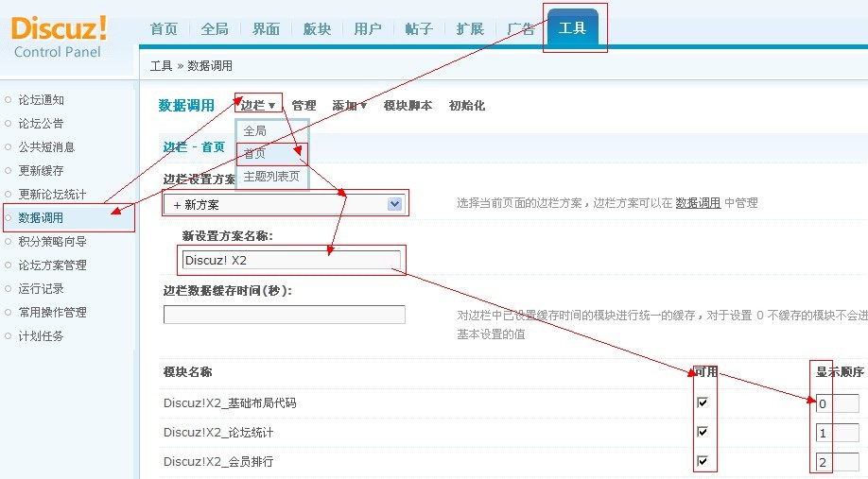Open the 扩展 top navigation tab
This screenshot has height=479, width=868.
[470, 28]
